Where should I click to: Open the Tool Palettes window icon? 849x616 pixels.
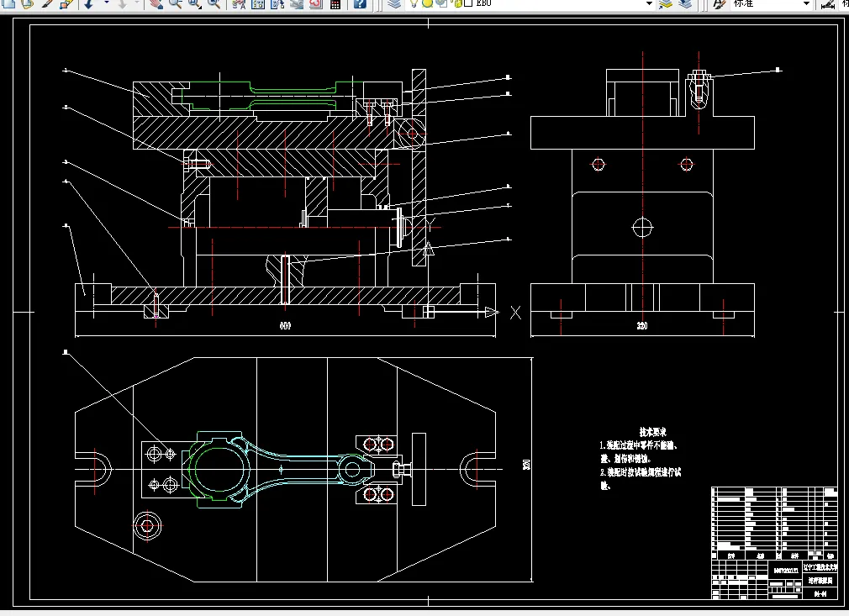pyautogui.click(x=277, y=4)
